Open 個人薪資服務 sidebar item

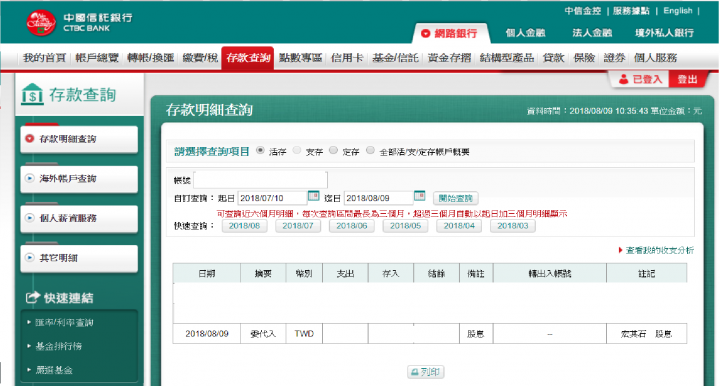[x=79, y=218]
